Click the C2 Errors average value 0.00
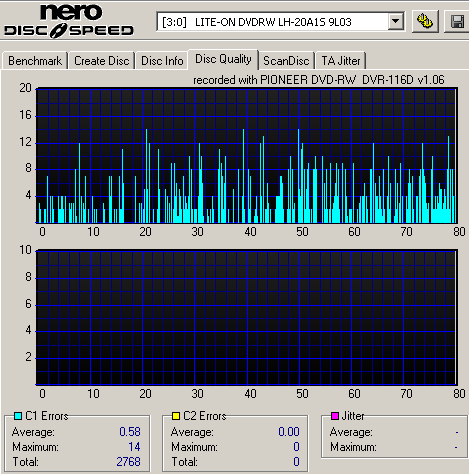 point(289,432)
